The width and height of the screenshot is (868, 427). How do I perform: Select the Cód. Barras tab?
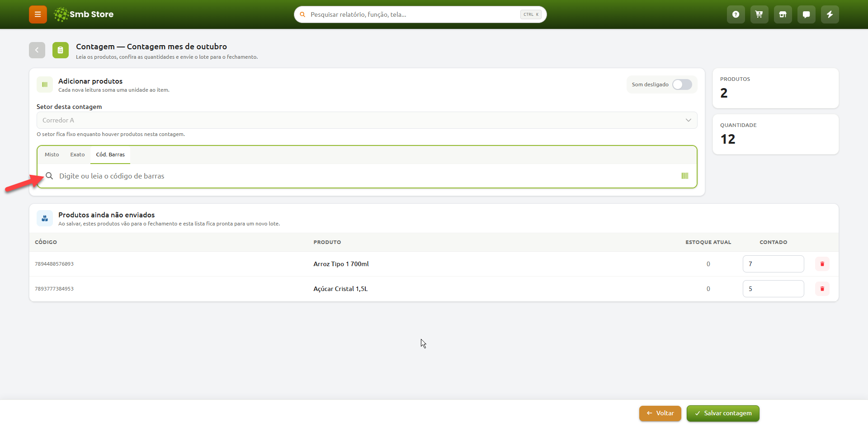tap(110, 155)
